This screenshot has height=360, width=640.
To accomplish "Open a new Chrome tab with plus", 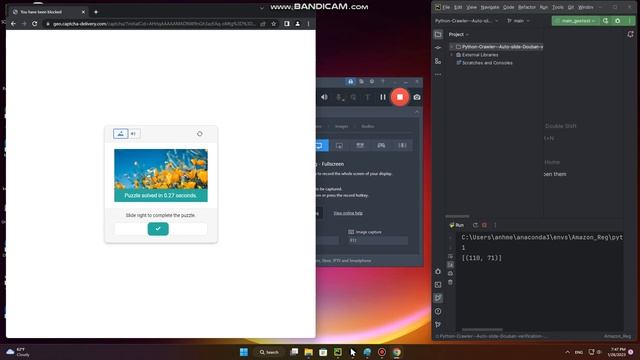I will coord(96,12).
